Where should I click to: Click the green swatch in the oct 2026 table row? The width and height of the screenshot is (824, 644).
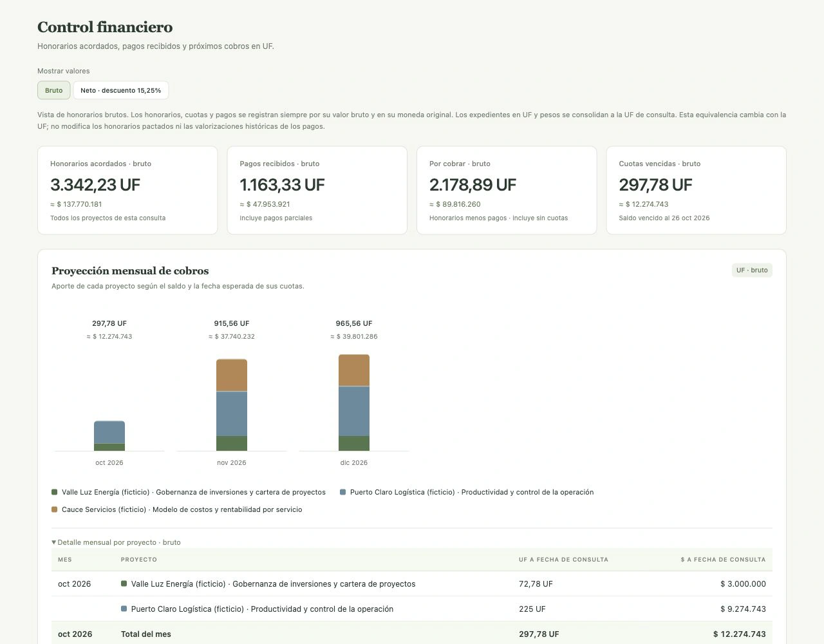click(124, 583)
